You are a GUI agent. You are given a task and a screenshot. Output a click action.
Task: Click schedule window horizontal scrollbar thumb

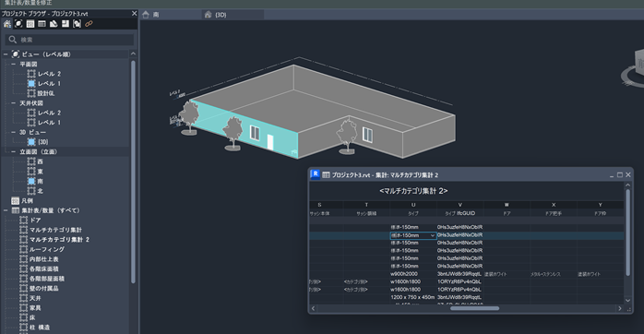point(475,308)
